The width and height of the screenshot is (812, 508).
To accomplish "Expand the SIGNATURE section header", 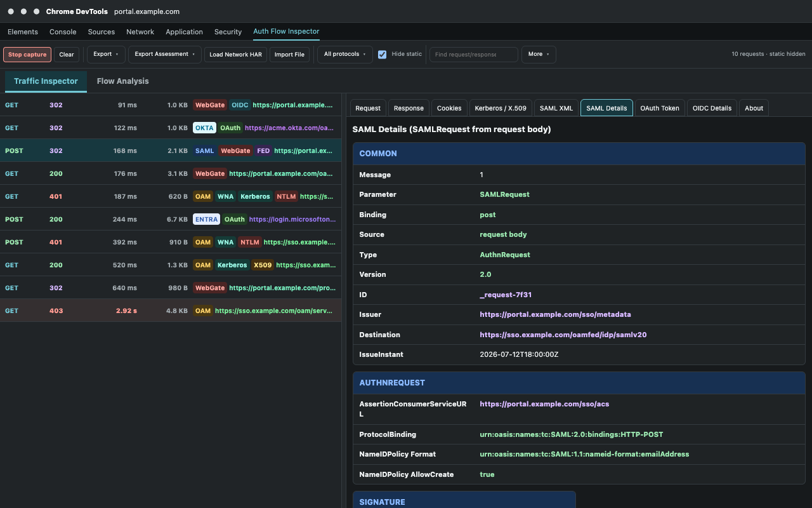I will (x=464, y=500).
